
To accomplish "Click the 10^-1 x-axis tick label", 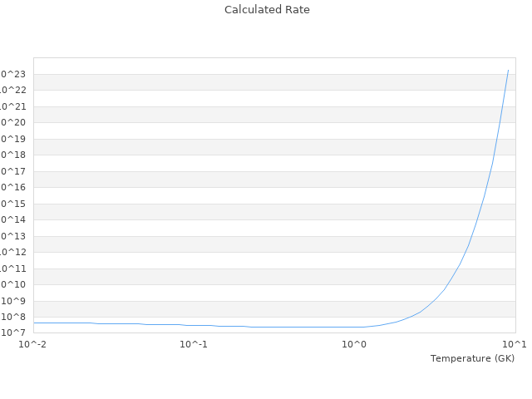I will [x=194, y=344].
